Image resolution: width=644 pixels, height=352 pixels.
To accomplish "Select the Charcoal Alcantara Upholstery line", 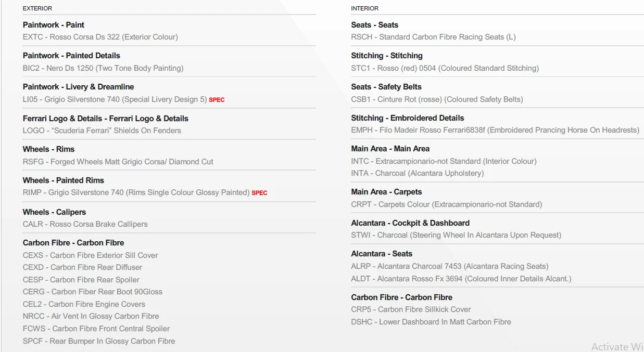I will point(417,173).
